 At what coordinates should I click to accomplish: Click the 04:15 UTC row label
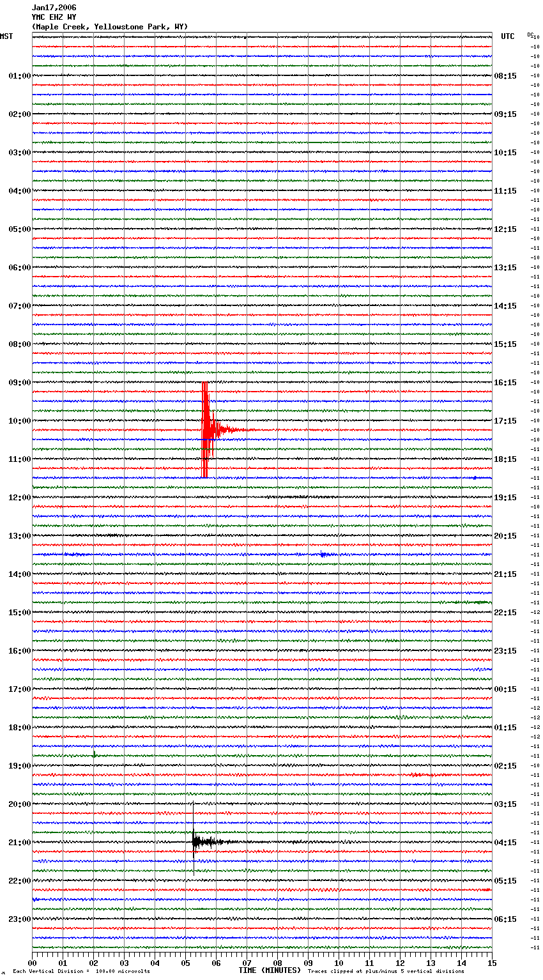coord(505,843)
